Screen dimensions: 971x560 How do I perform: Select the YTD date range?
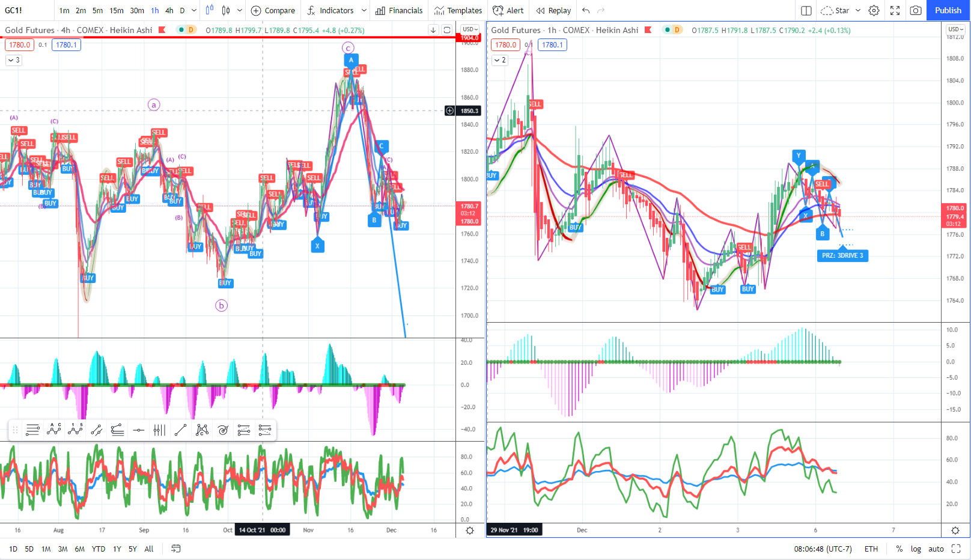99,549
